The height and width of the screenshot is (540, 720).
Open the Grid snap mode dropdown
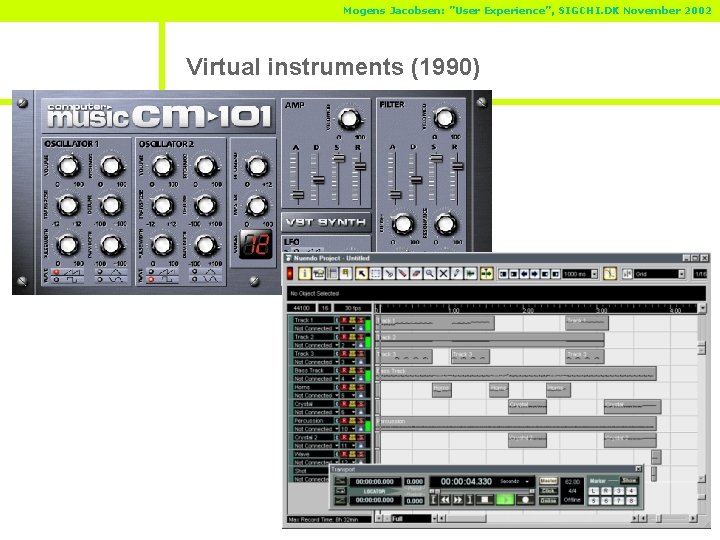click(x=681, y=274)
